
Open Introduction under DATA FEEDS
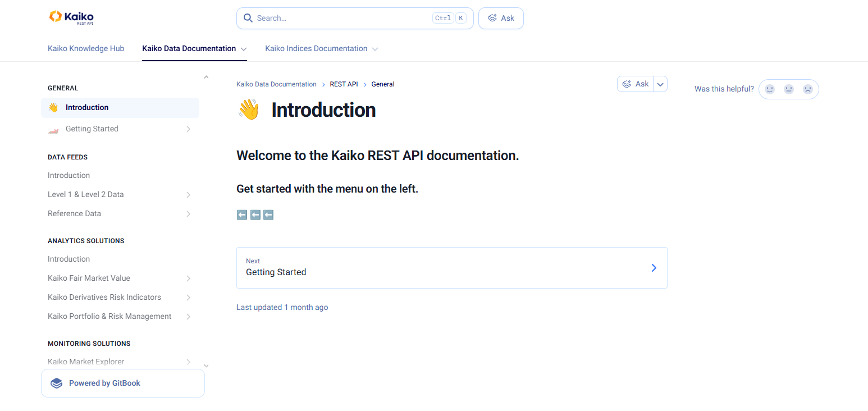tap(120, 175)
